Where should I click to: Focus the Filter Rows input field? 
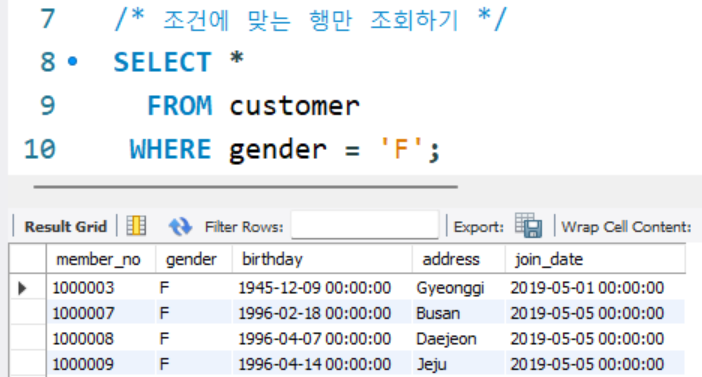364,225
